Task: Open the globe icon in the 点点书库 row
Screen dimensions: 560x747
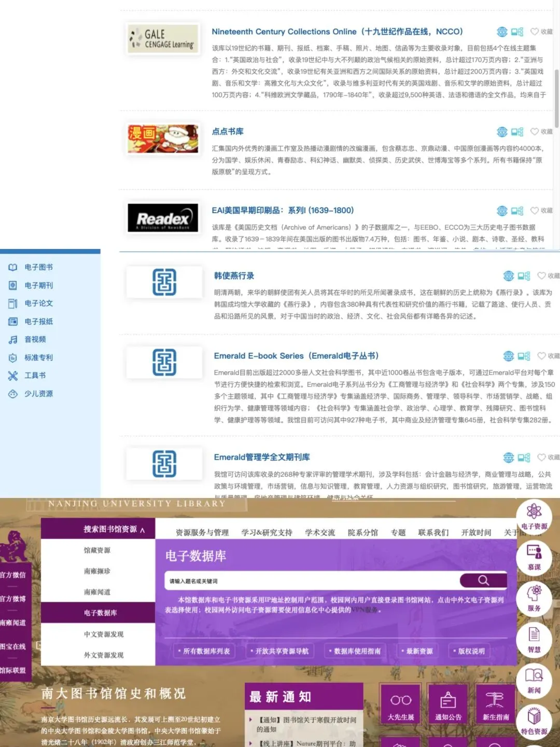Action: coord(502,132)
